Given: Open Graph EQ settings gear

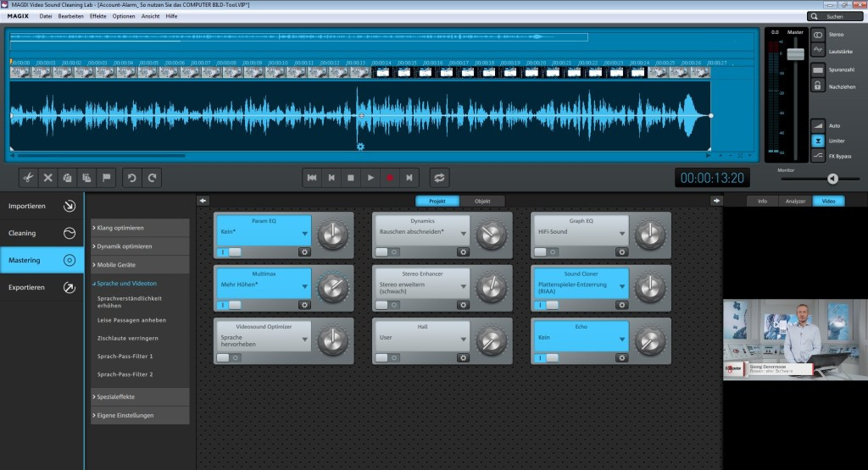Looking at the screenshot, I should pyautogui.click(x=621, y=252).
